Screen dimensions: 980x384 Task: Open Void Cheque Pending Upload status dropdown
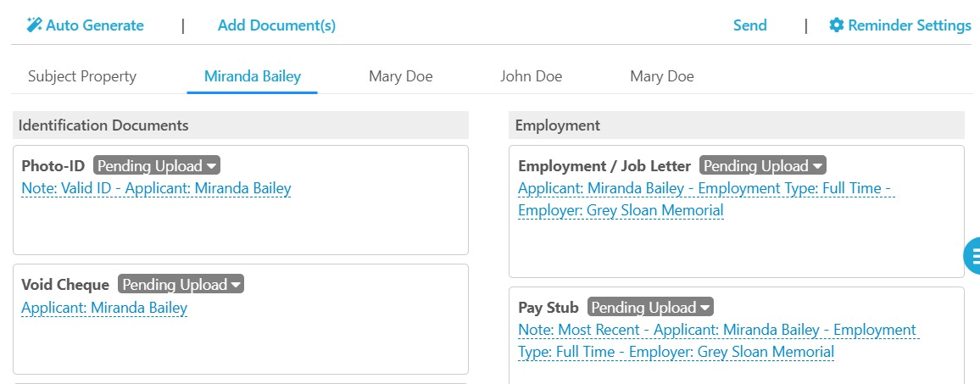pos(181,285)
